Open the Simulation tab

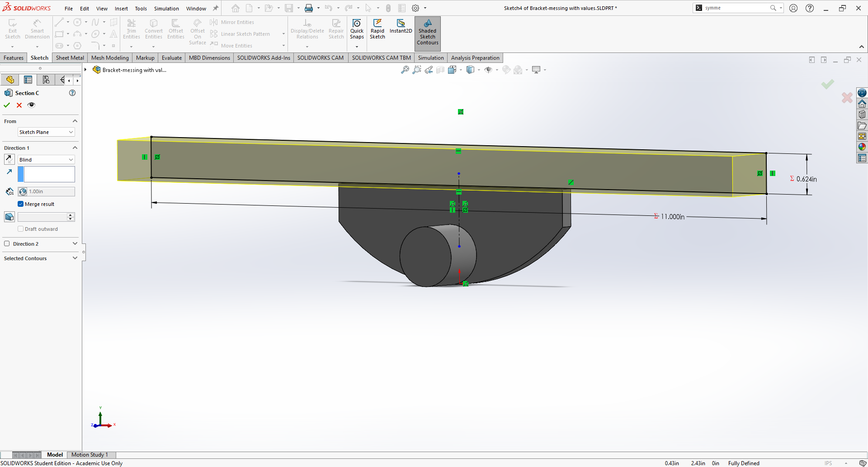(431, 58)
